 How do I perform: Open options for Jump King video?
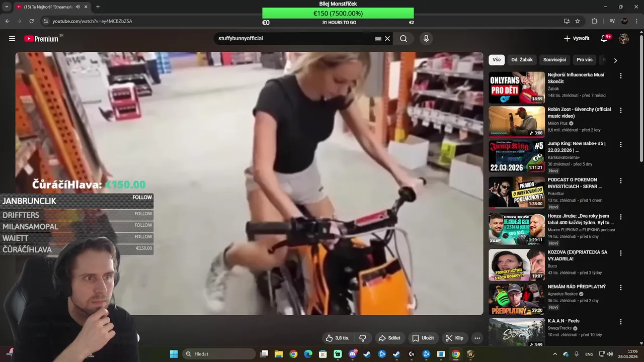[x=621, y=144]
